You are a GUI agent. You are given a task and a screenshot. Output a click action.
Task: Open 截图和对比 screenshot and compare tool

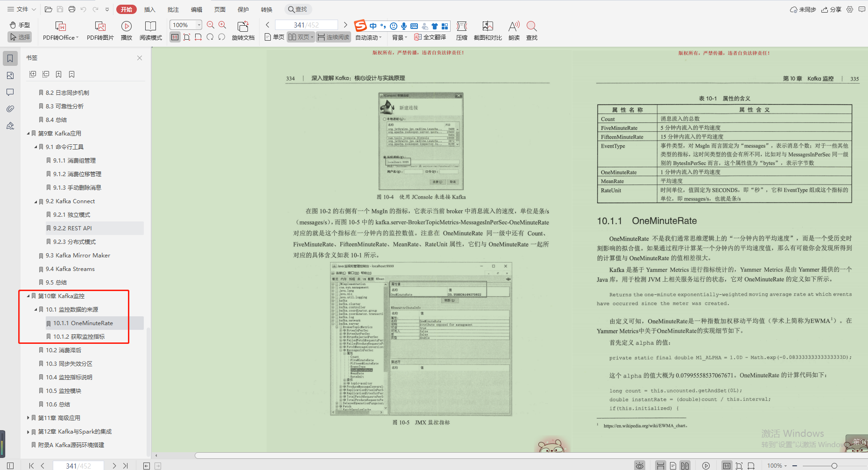(x=487, y=31)
